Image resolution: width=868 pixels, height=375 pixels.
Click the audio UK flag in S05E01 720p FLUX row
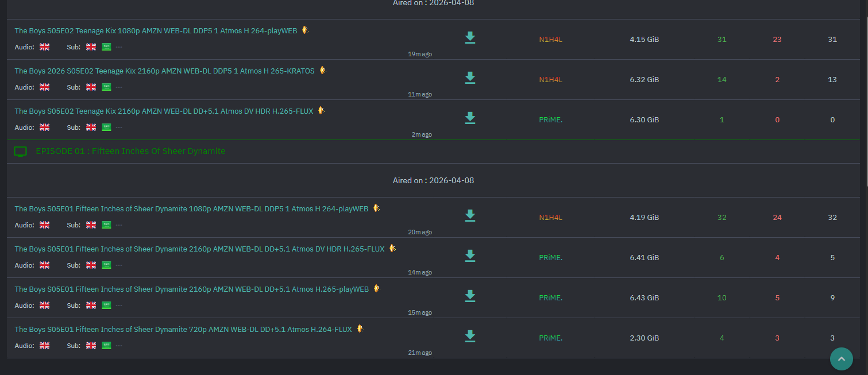45,346
